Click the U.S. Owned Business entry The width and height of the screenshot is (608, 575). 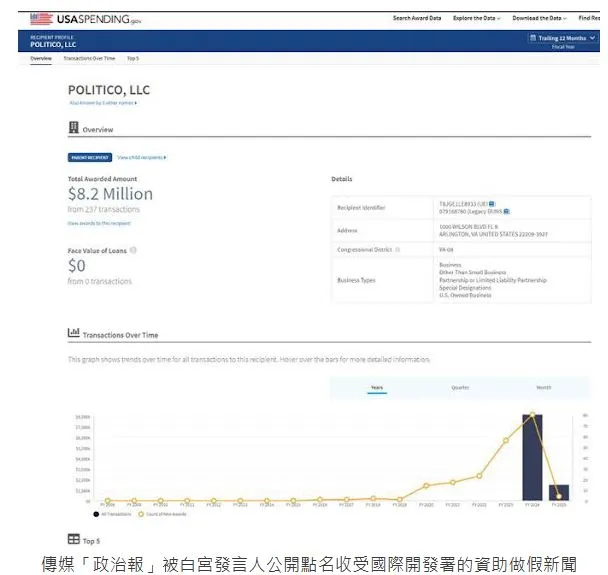[x=465, y=295]
